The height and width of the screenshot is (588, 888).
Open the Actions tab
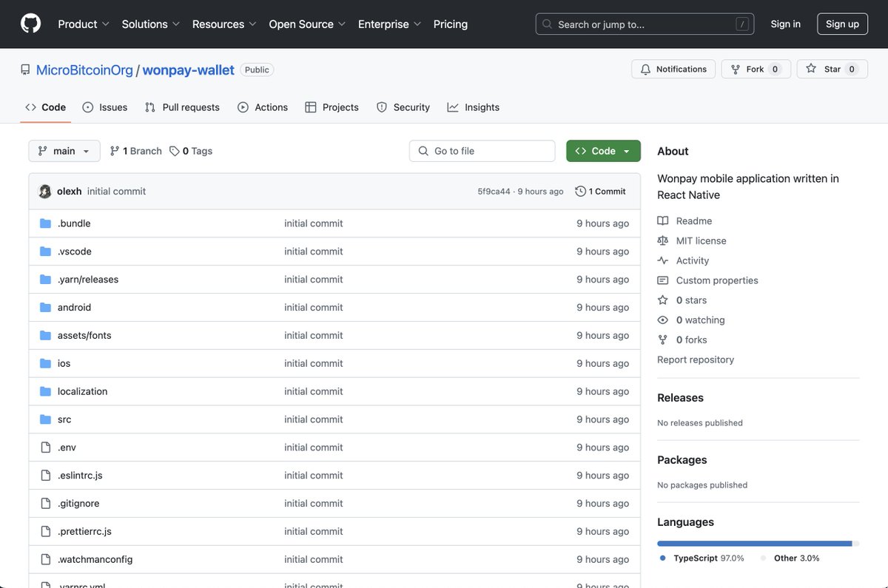click(263, 107)
